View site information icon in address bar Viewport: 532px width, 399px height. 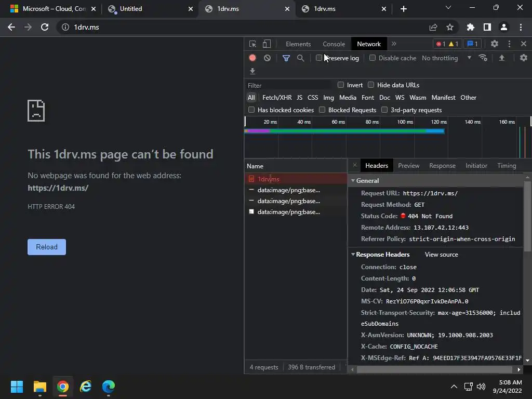(x=65, y=27)
